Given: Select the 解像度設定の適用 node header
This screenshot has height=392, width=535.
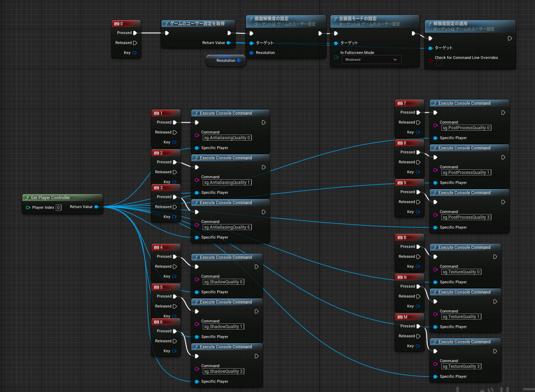Looking at the screenshot, I should [x=470, y=26].
